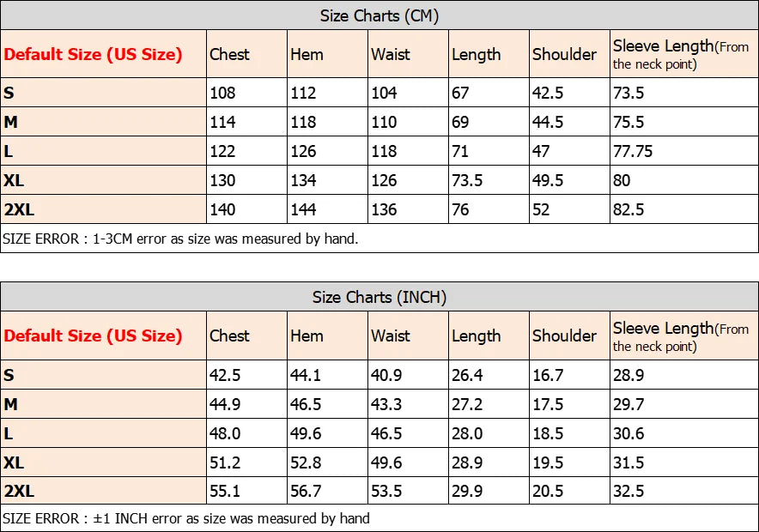The width and height of the screenshot is (759, 532).
Task: Select cell with inch chest value 55.1
Action: point(247,491)
